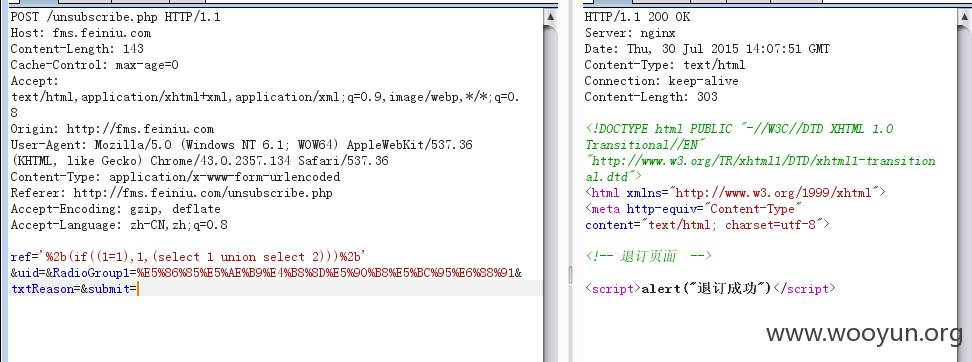972x362 pixels.
Task: Click the '&uid=&RadioGroup1=' parameter line
Action: point(266,273)
